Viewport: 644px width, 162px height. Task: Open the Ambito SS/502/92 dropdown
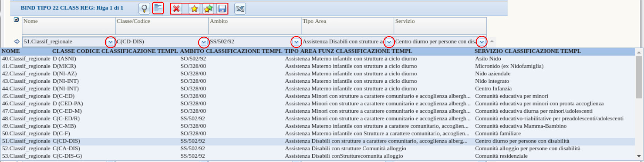tap(296, 42)
